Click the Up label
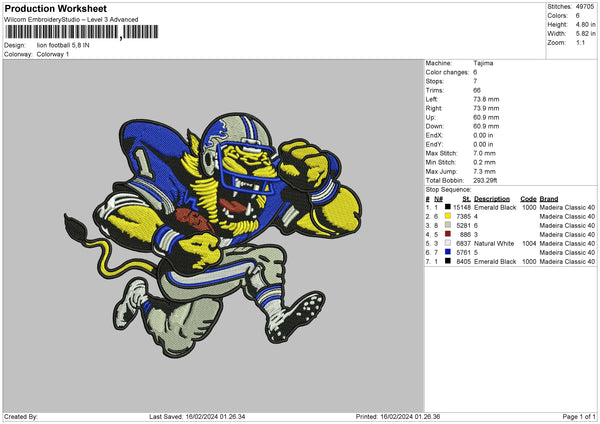 [x=430, y=117]
